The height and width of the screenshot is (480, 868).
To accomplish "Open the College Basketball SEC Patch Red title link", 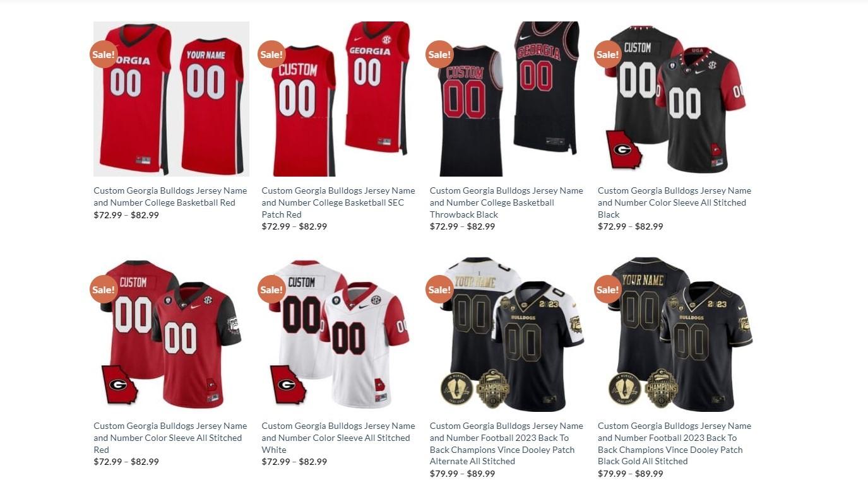I will point(338,202).
